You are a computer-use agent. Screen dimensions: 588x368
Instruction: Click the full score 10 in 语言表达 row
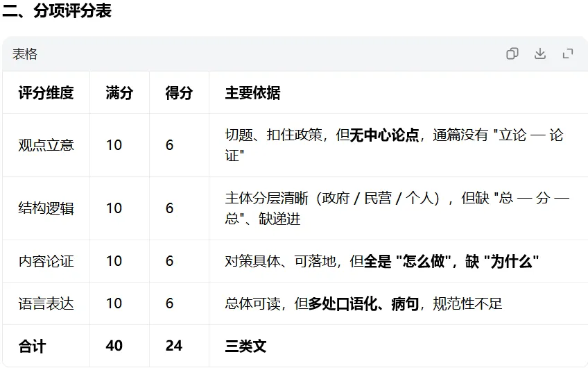(x=114, y=303)
